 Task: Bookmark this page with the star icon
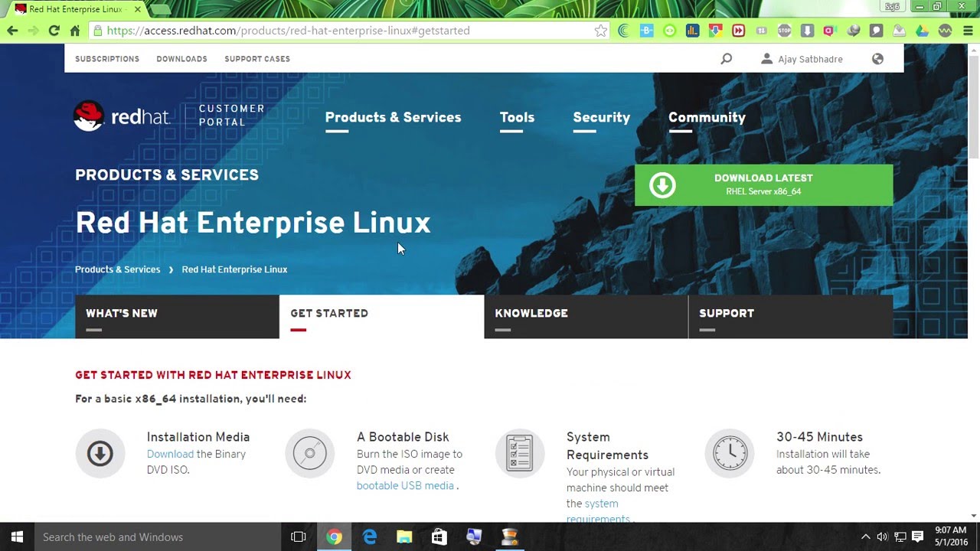tap(601, 31)
